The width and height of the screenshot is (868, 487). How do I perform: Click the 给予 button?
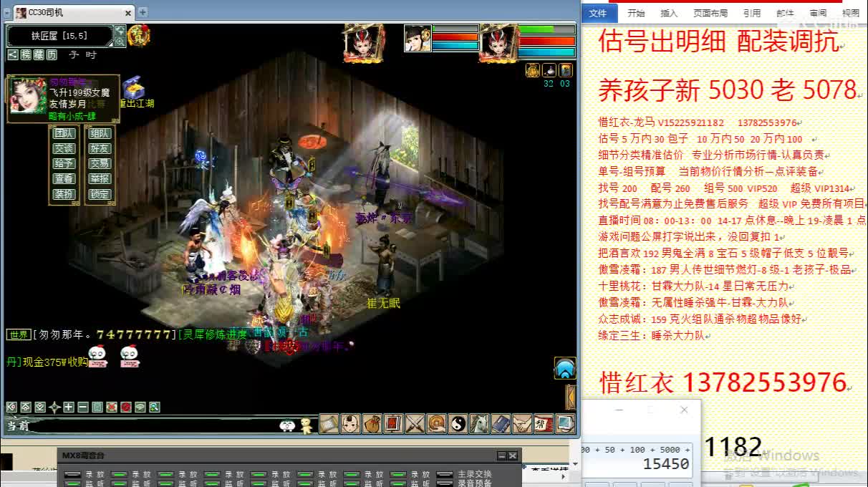(64, 163)
